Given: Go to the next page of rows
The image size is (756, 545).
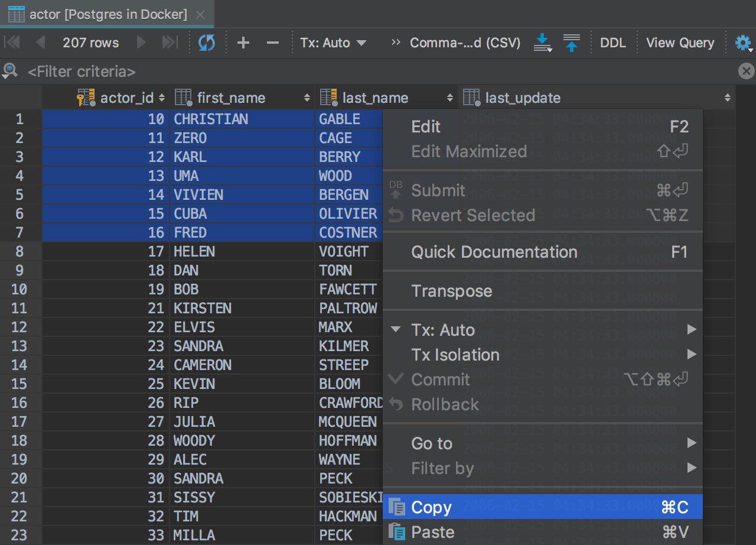Looking at the screenshot, I should (x=141, y=43).
